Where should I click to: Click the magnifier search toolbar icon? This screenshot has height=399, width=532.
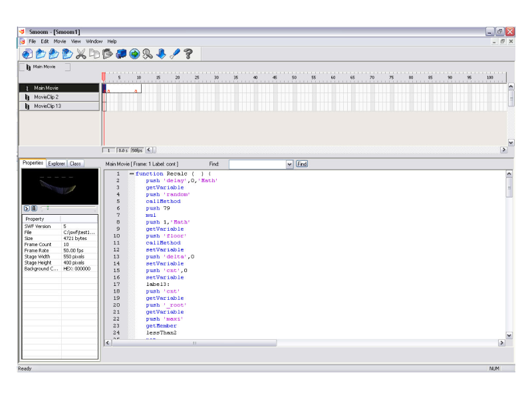tap(148, 54)
